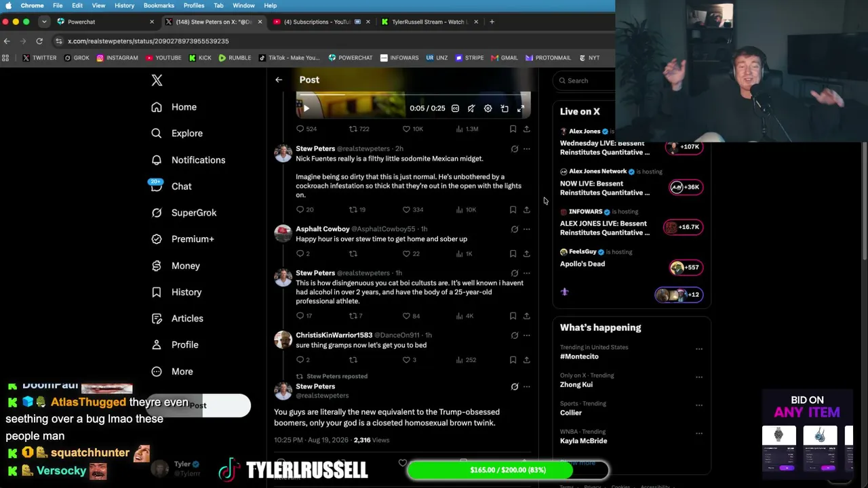Screen dimensions: 868x488
Task: Open more options on the 'cat boi cultusts' post
Action: [x=526, y=273]
